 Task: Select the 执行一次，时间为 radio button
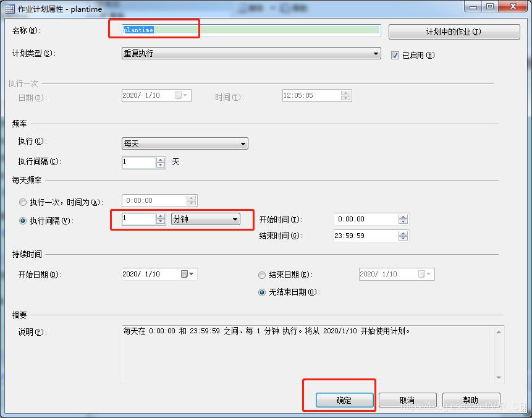[x=23, y=202]
